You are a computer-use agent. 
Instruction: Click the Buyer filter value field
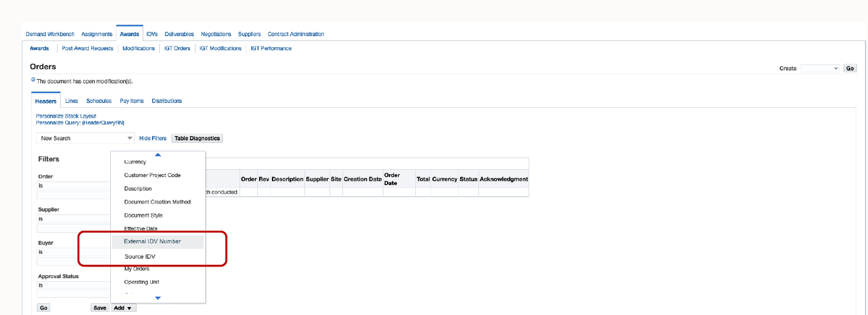(74, 261)
